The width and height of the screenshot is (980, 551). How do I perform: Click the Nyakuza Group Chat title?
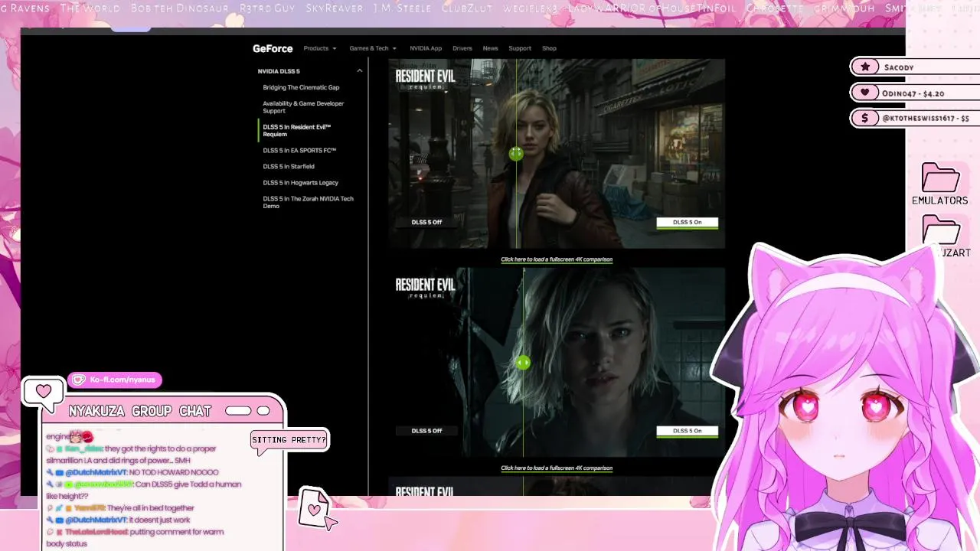tap(139, 411)
